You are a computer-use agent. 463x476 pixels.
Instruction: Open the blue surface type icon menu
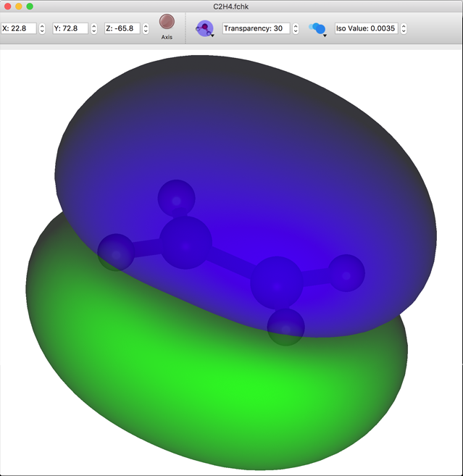tap(317, 29)
